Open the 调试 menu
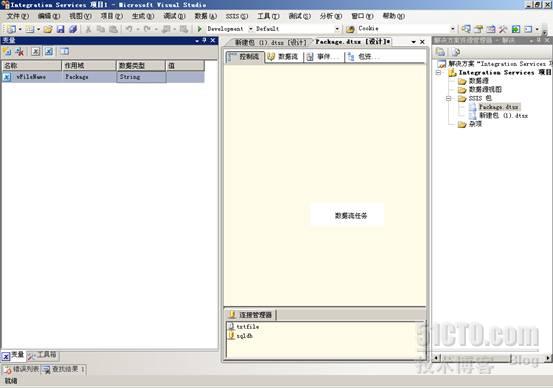 pyautogui.click(x=174, y=16)
